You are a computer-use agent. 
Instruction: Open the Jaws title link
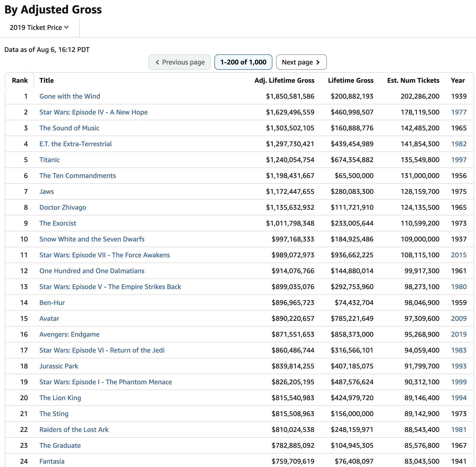[x=47, y=192]
